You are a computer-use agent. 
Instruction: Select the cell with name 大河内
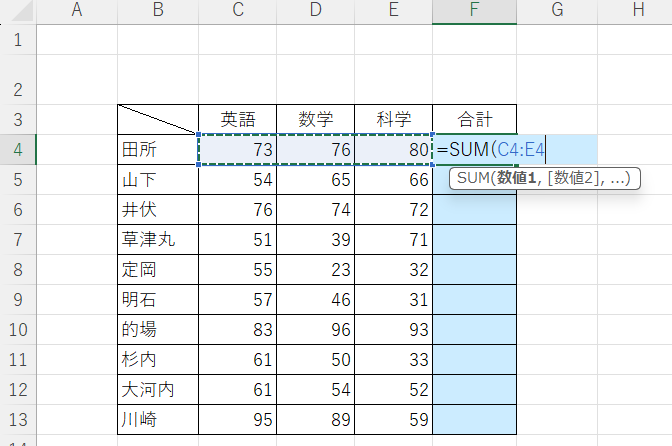157,389
